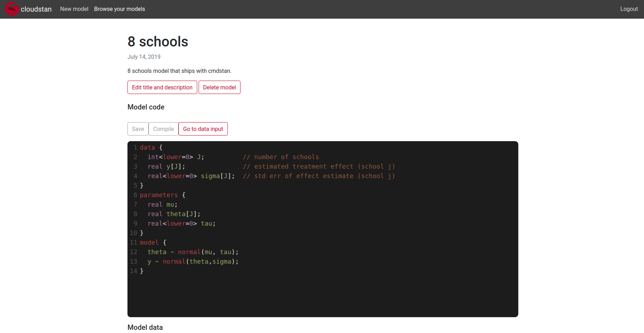The height and width of the screenshot is (333, 644).
Task: Open the New model page
Action: click(x=74, y=9)
